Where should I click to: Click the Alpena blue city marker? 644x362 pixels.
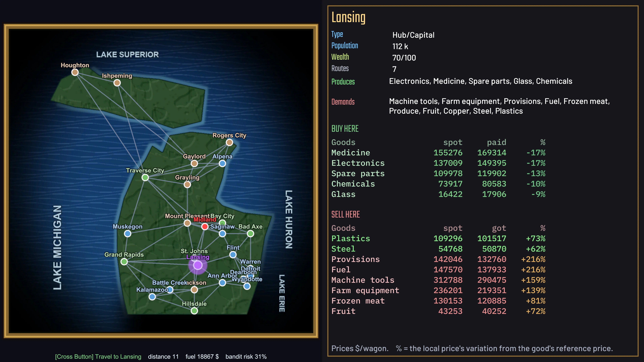point(222,164)
